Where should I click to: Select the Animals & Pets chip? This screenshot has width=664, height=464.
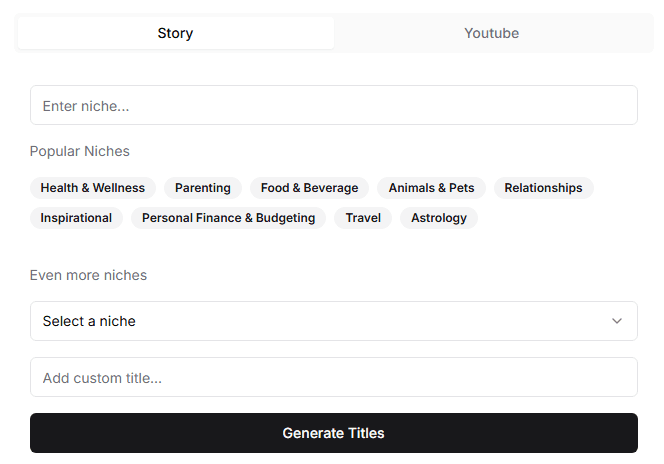432,188
